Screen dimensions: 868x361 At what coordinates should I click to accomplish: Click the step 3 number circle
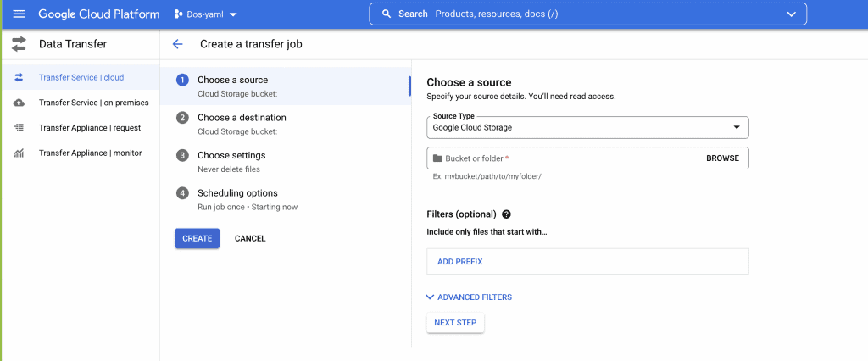[182, 156]
